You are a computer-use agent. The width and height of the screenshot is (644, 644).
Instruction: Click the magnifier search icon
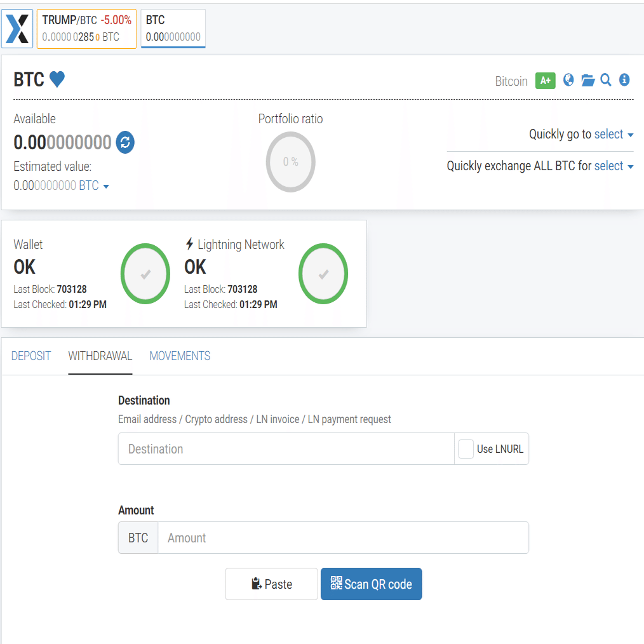coord(606,80)
